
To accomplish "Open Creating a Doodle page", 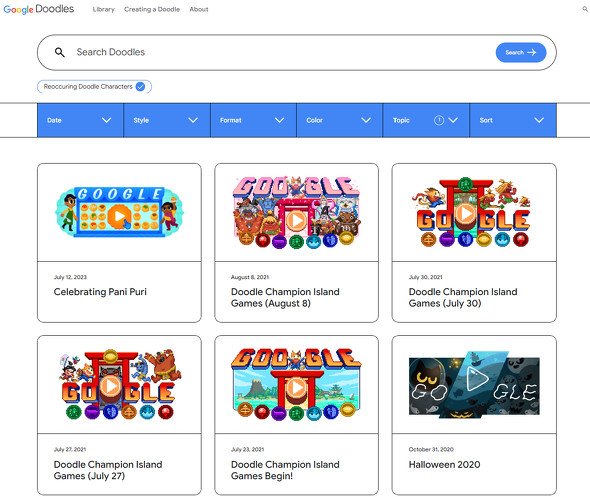I will [152, 9].
